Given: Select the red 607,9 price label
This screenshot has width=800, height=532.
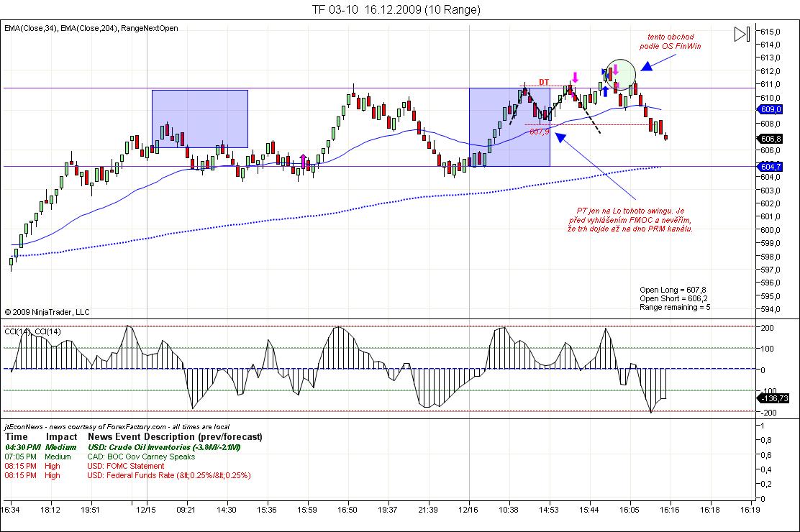Looking at the screenshot, I should (x=540, y=132).
